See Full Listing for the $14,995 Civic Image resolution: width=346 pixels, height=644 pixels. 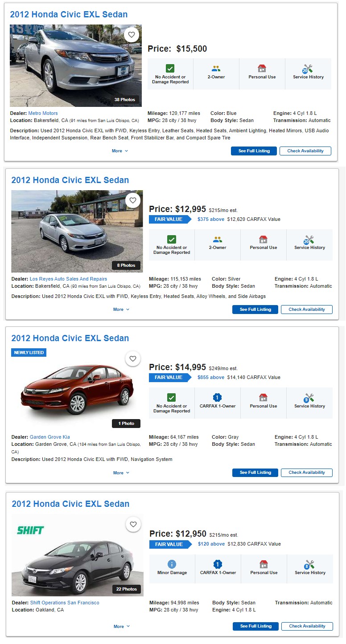(x=255, y=473)
